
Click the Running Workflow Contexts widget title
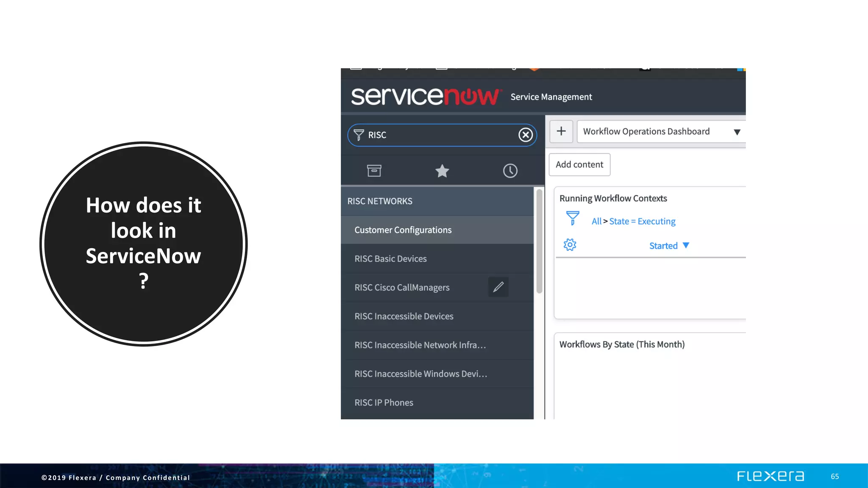point(613,198)
